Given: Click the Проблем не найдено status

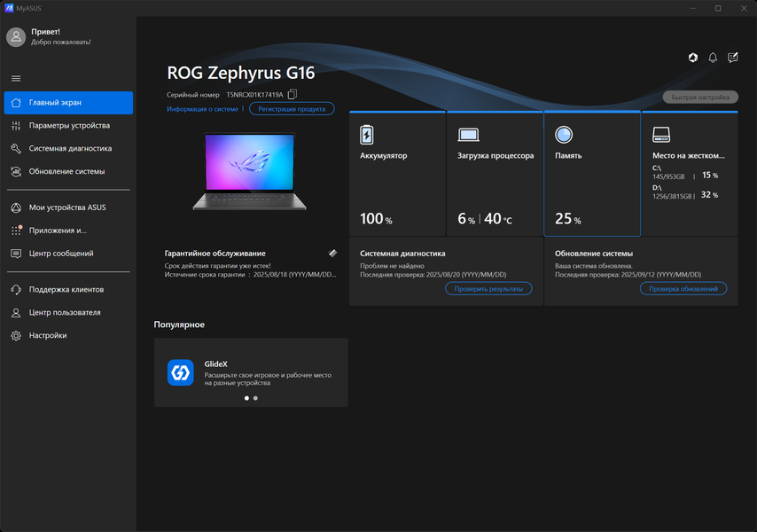Looking at the screenshot, I should pyautogui.click(x=392, y=265).
